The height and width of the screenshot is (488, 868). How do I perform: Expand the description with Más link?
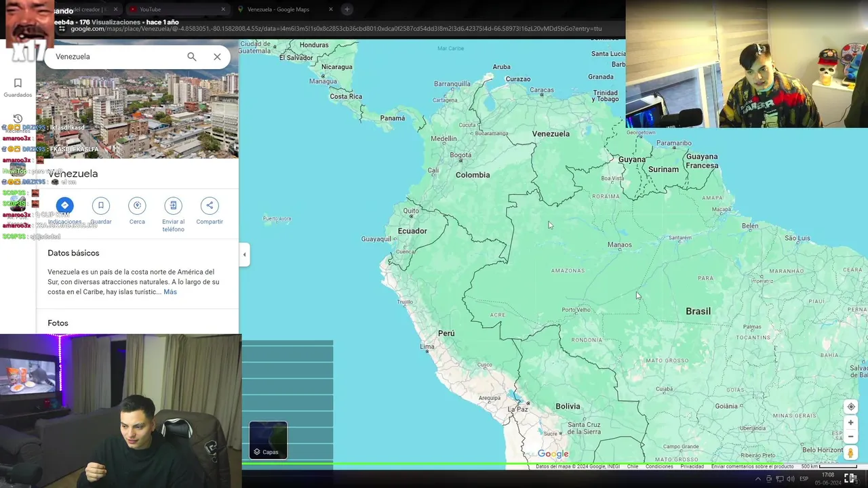click(170, 292)
